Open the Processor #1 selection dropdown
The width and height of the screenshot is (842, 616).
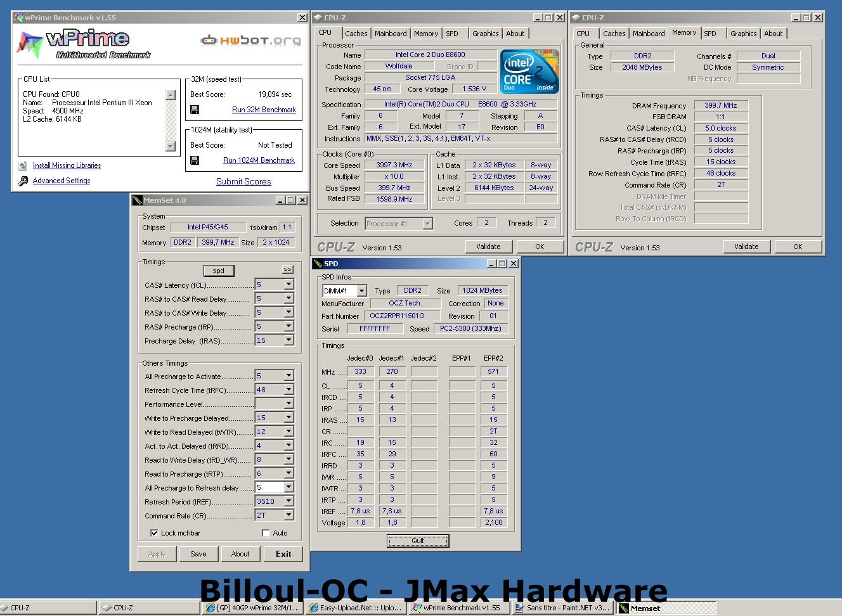[427, 224]
